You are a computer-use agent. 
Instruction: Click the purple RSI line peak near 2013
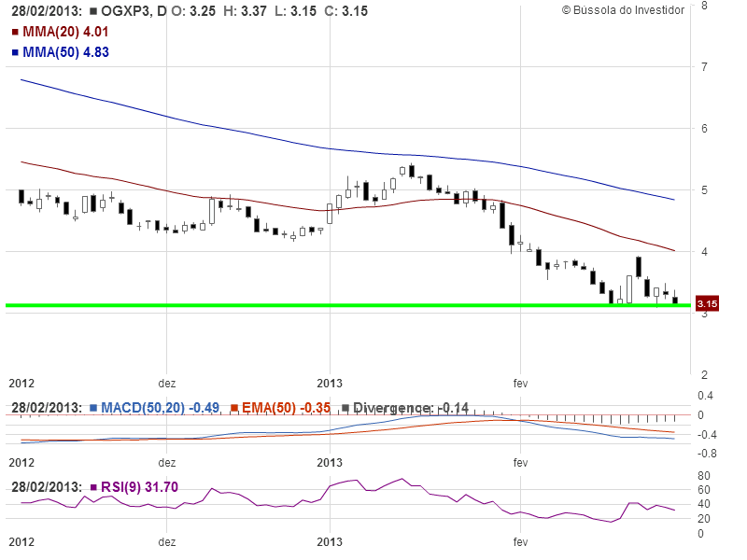[x=355, y=481]
